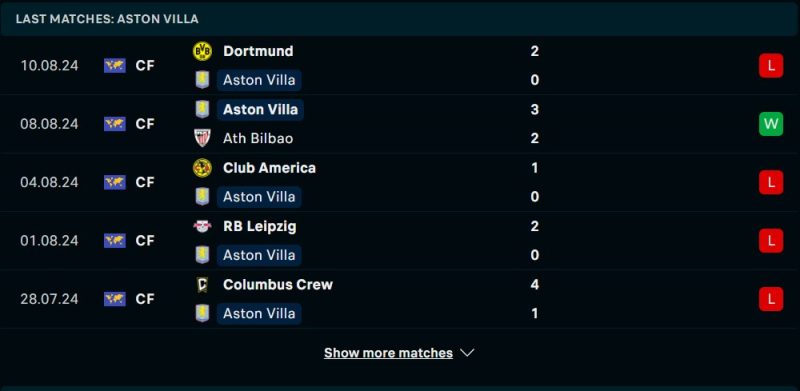Select the Club America team name
This screenshot has width=800, height=391.
(x=269, y=168)
